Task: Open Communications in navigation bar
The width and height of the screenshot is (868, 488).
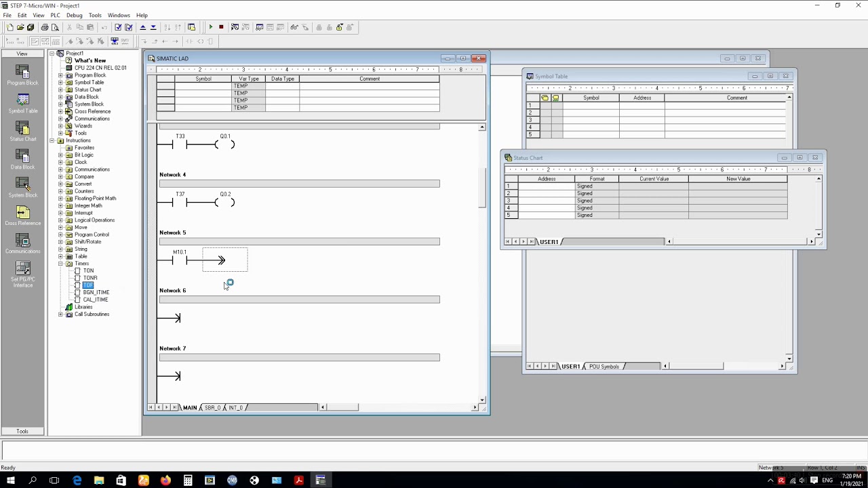Action: pyautogui.click(x=22, y=244)
